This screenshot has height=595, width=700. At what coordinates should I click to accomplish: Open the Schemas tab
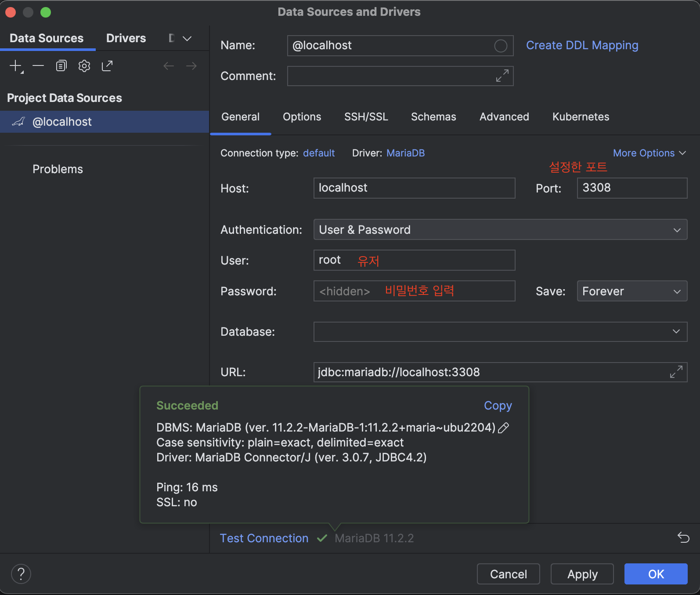pyautogui.click(x=433, y=117)
